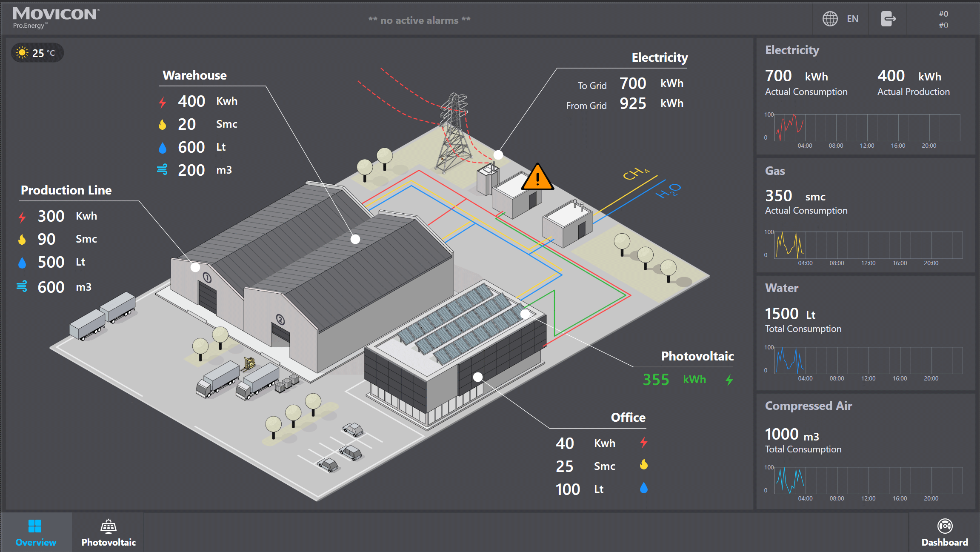980x552 pixels.
Task: Click the Warehouse marker dot on the roof
Action: click(x=354, y=239)
